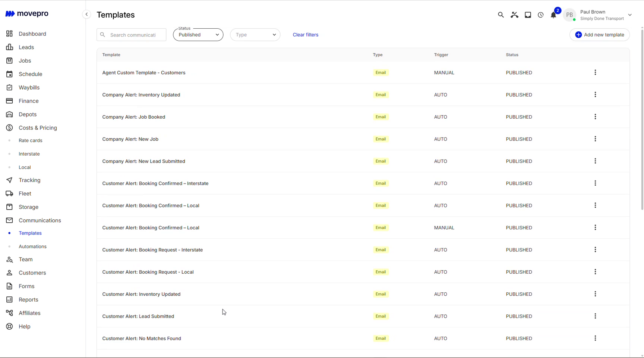This screenshot has height=358, width=644.
Task: Open Leads in the sidebar
Action: coord(26,47)
